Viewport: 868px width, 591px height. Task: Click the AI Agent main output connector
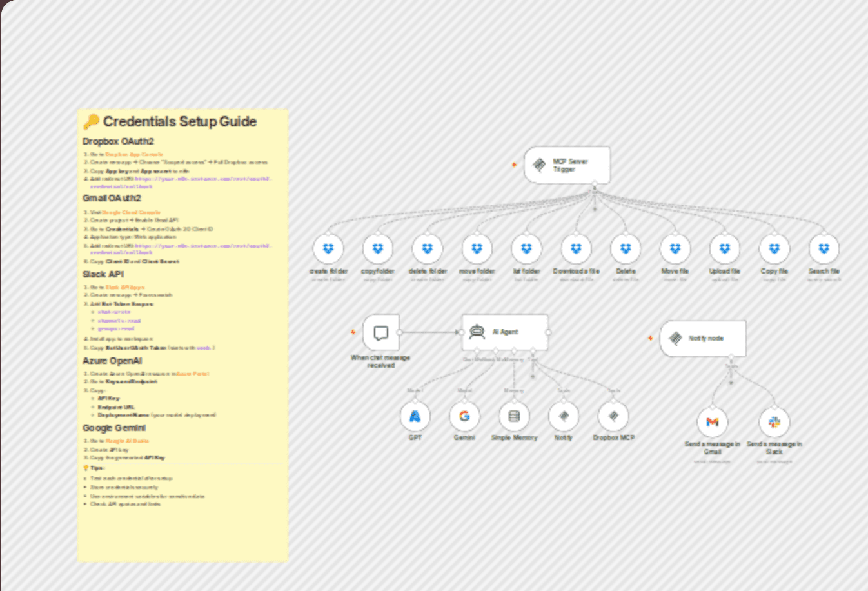point(548,332)
